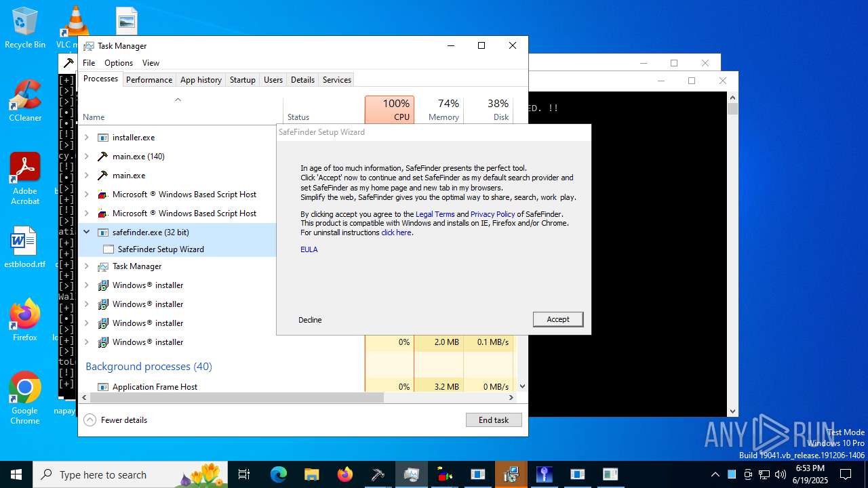Open the Options menu

119,63
